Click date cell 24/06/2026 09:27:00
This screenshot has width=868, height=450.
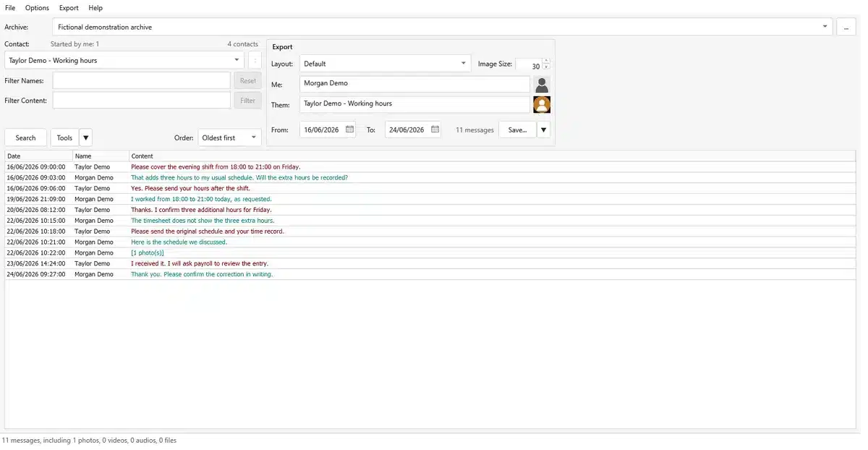pyautogui.click(x=36, y=275)
